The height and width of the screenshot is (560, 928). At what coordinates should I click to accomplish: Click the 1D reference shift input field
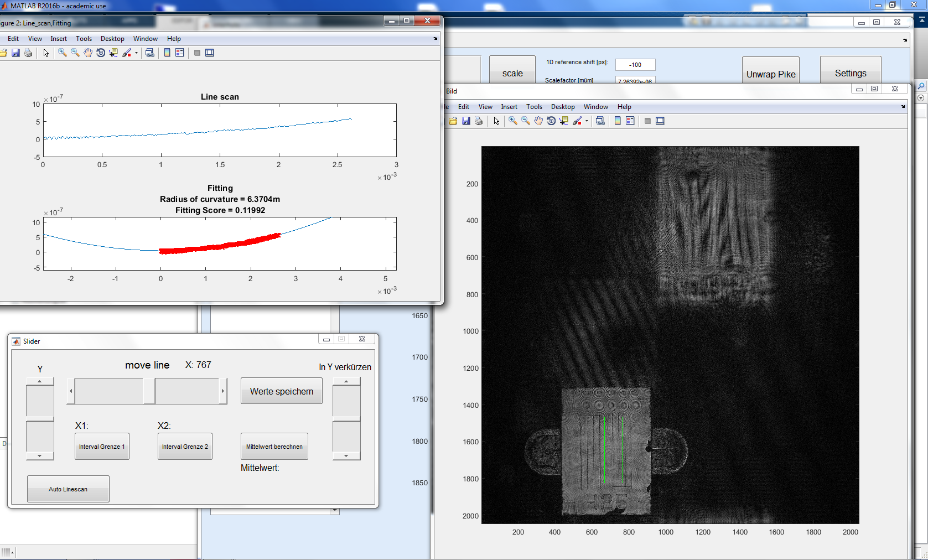click(635, 65)
